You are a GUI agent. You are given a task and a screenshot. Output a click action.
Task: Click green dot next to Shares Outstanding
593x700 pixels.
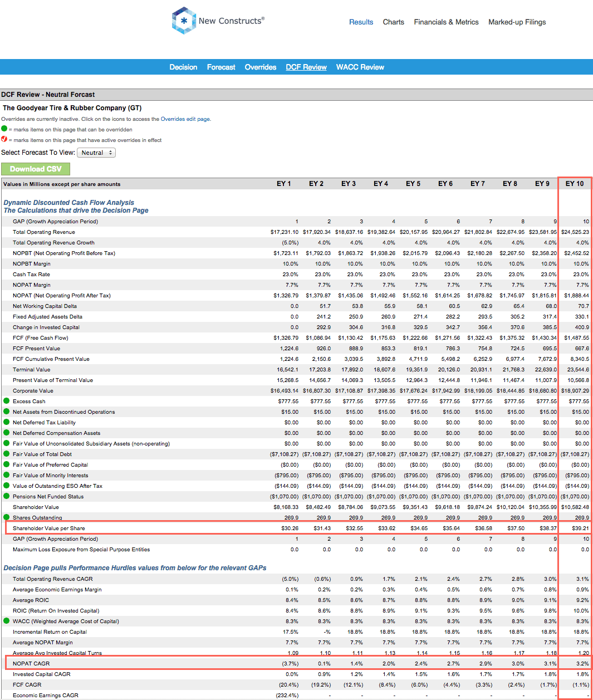coord(6,517)
